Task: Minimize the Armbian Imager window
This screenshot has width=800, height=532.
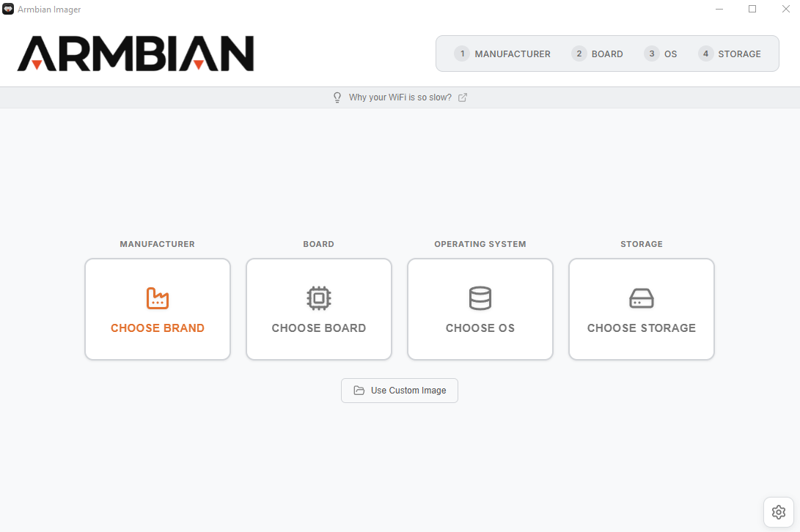Action: [x=719, y=9]
